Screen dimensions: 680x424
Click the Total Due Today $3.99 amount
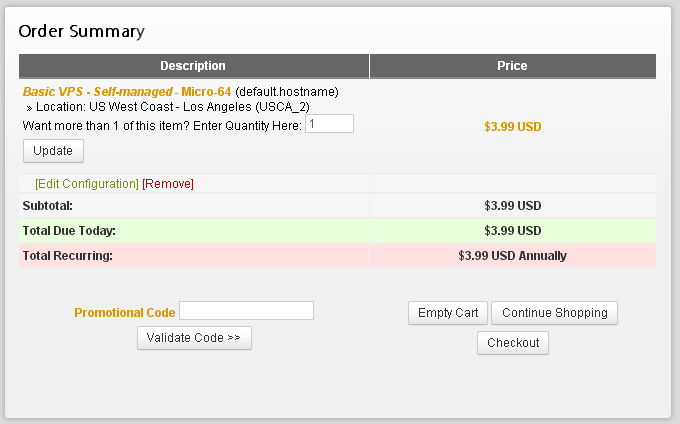(x=513, y=231)
